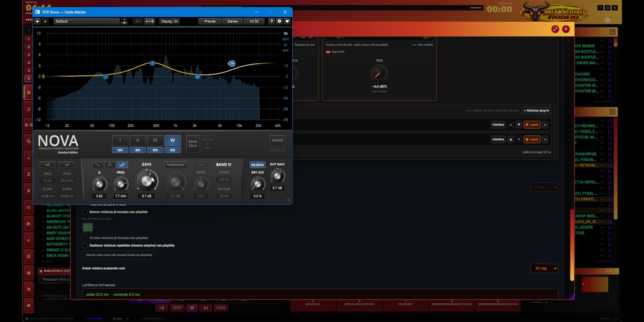Select band II tab button
This screenshot has width=644, height=322.
tap(138, 140)
